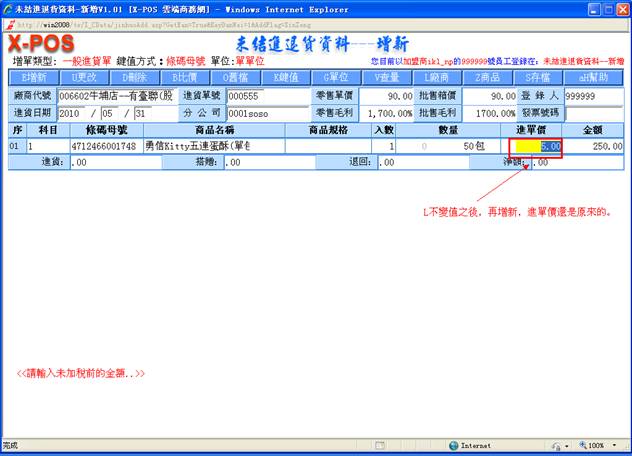Click the Internet security zone indicator
Image resolution: width=632 pixels, height=456 pixels.
click(x=474, y=446)
